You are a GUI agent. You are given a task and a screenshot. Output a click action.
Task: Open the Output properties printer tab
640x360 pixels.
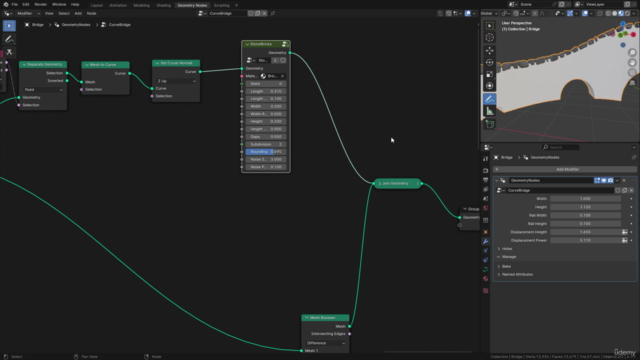485,180
